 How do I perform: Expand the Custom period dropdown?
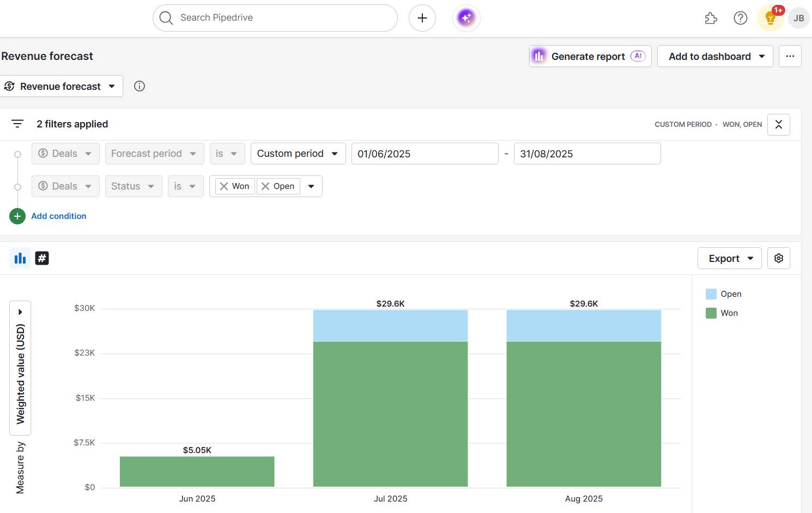click(x=298, y=153)
